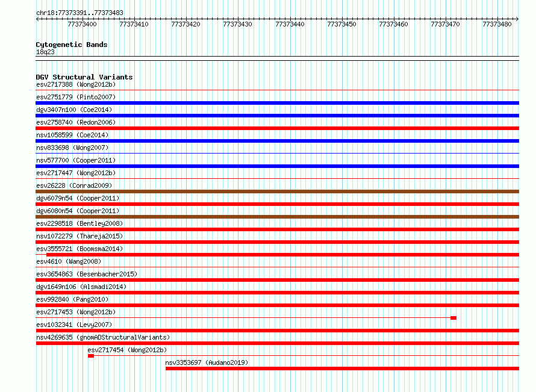The height and width of the screenshot is (392, 536).
Task: Select esv992840 (Pang2010) variant
Action: 72,299
